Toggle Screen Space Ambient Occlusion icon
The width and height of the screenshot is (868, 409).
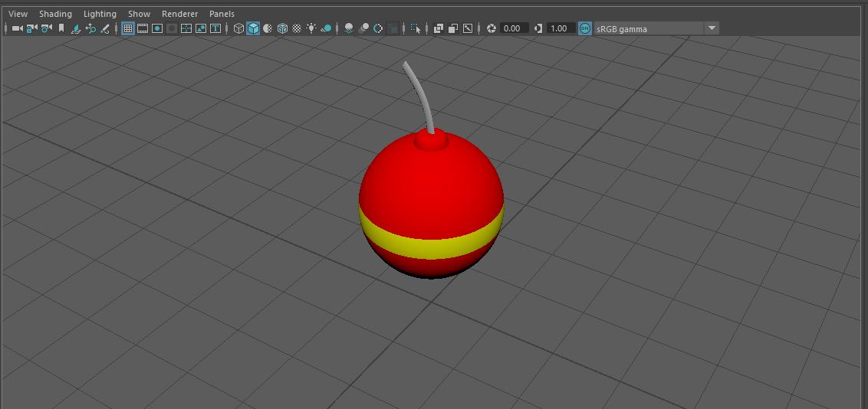click(x=349, y=28)
